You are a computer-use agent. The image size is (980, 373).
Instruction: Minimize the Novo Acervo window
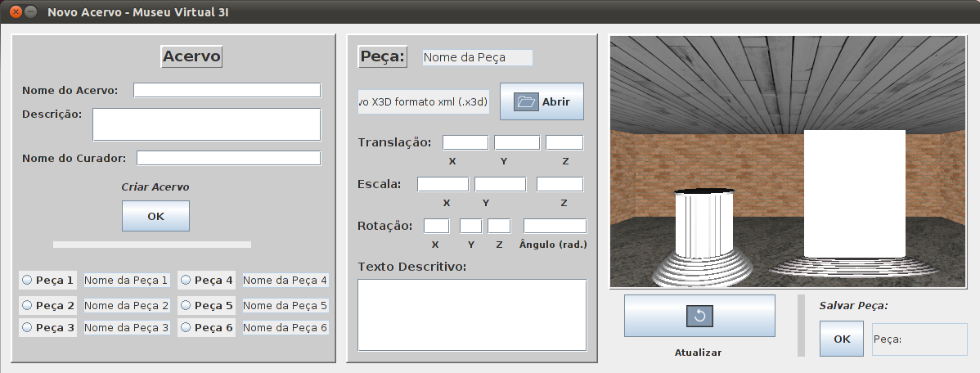click(x=30, y=12)
